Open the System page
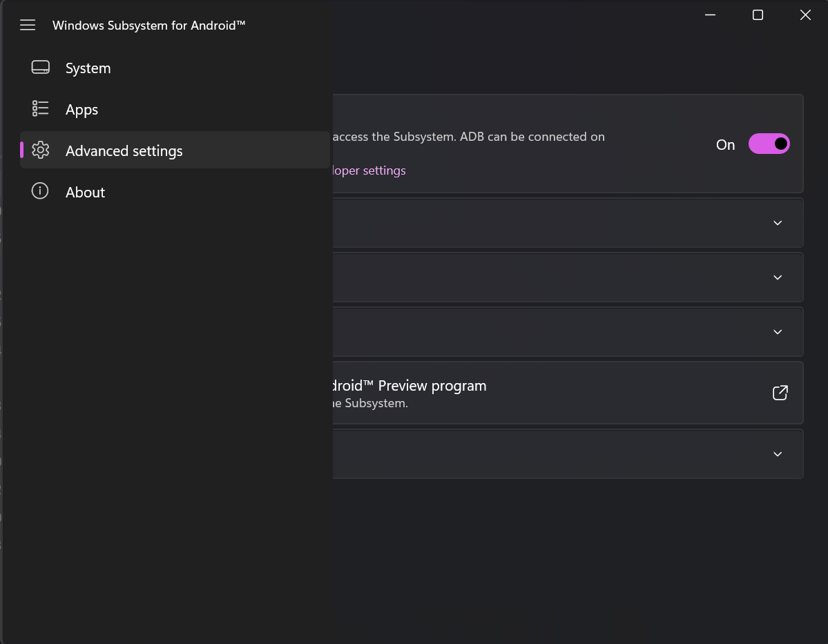828x644 pixels. point(175,68)
